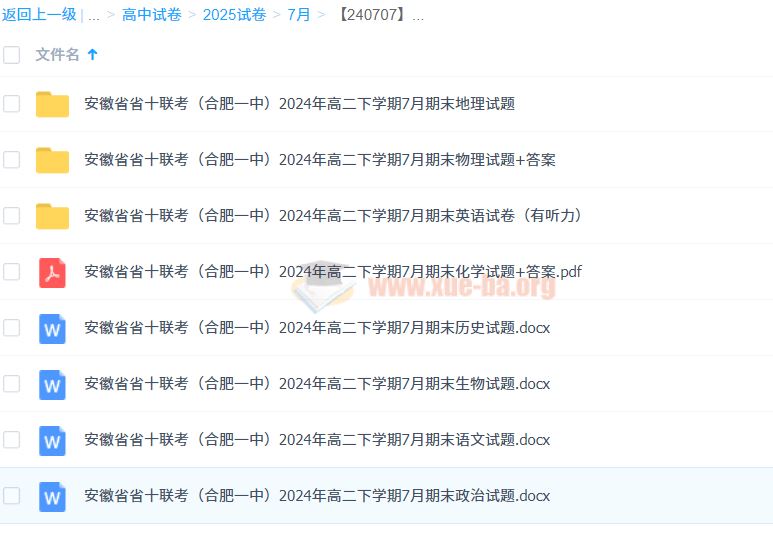Toggle sort arrow beside 文件名 header
Screen dimensions: 773x541
[x=92, y=54]
